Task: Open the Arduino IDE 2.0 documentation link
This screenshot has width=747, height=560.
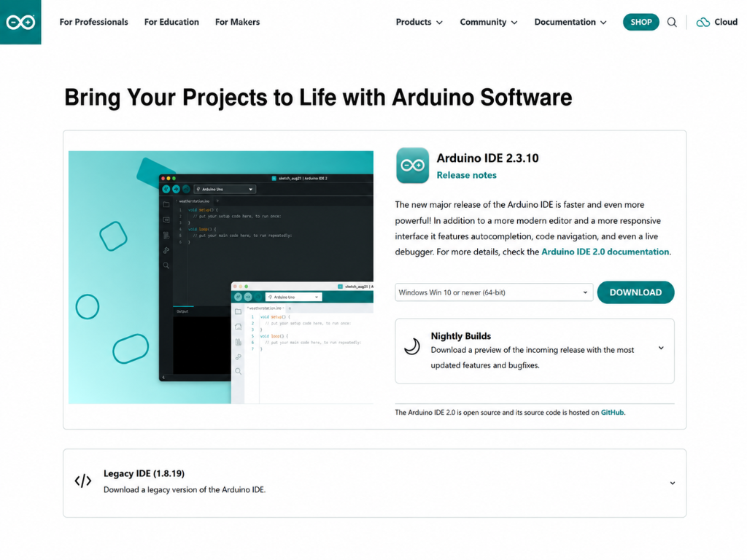Action: coord(605,252)
